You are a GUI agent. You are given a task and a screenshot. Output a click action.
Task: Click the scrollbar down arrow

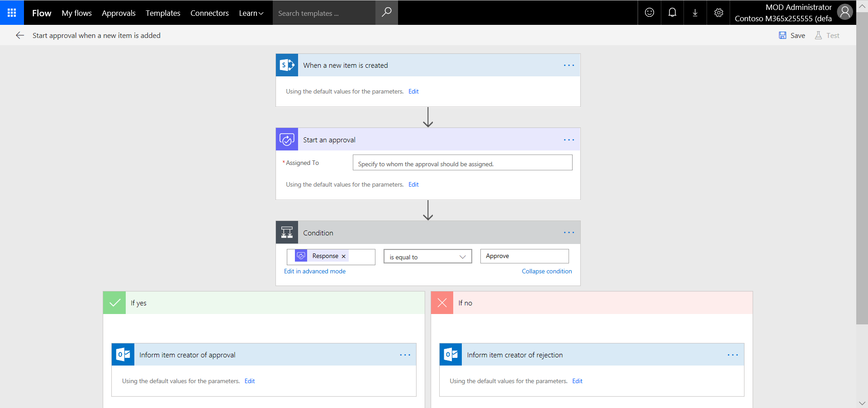point(862,403)
